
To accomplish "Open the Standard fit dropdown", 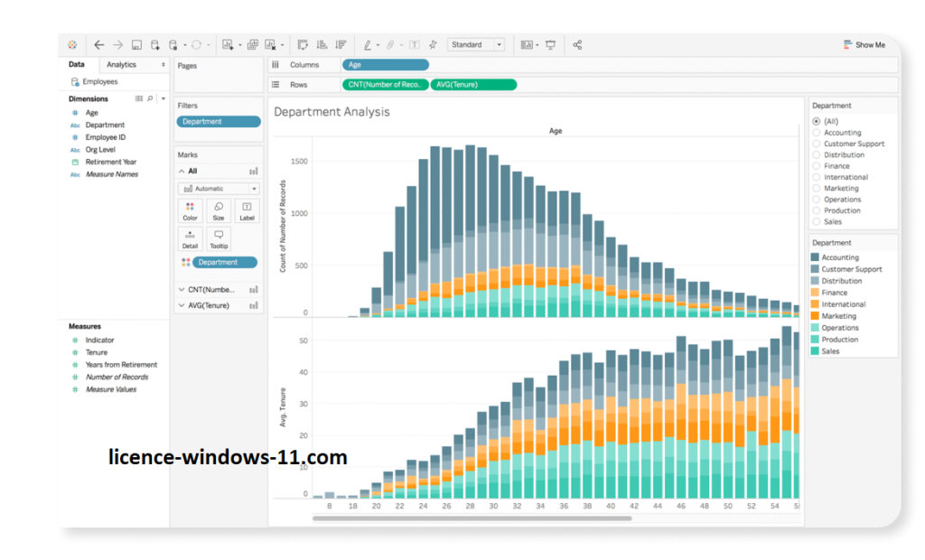I will click(475, 44).
